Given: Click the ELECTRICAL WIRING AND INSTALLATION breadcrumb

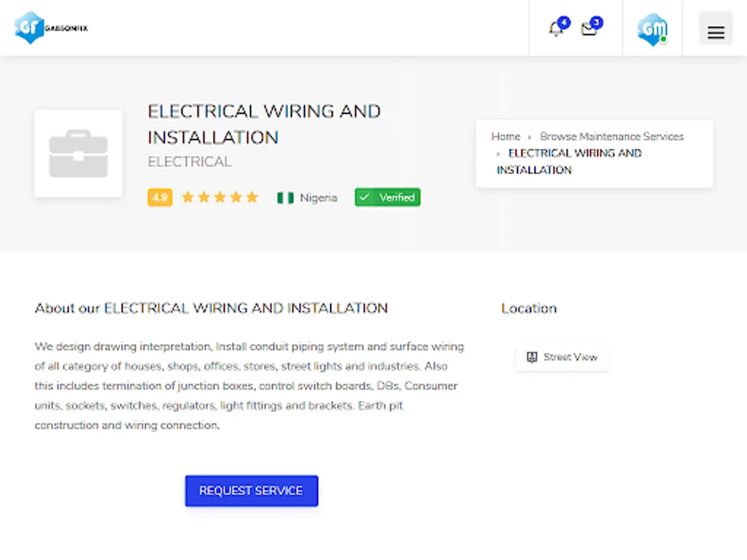Looking at the screenshot, I should pyautogui.click(x=569, y=161).
